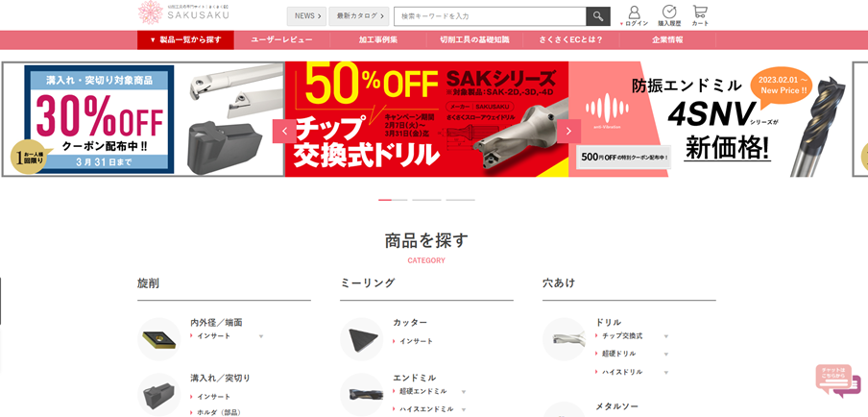Select the second carousel indicator bar
This screenshot has height=417, width=868.
coord(426,199)
